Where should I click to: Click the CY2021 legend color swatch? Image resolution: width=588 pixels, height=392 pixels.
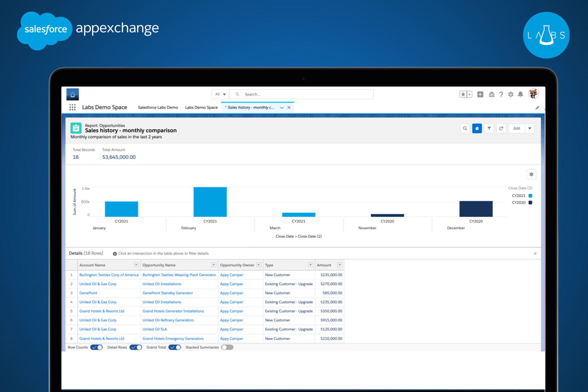530,196
